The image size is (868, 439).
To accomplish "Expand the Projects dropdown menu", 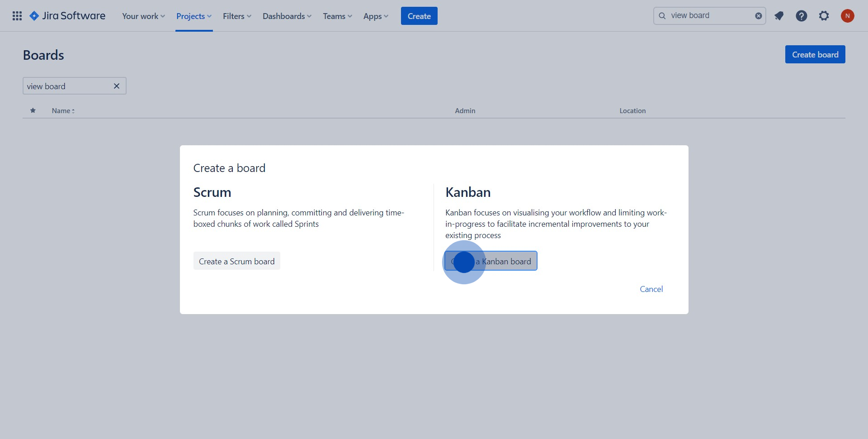I will pos(193,16).
